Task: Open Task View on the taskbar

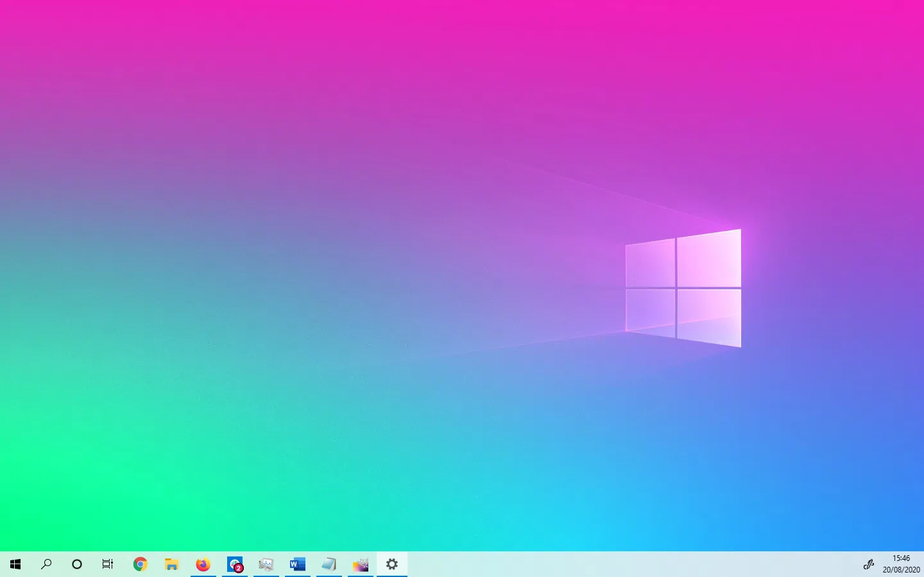Action: (x=108, y=564)
